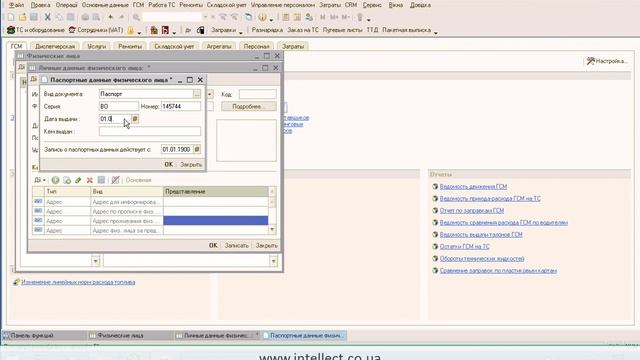Click green pencil Edit icon in contact toolbar
Viewport: 640px width, 360px height.
coord(78,180)
